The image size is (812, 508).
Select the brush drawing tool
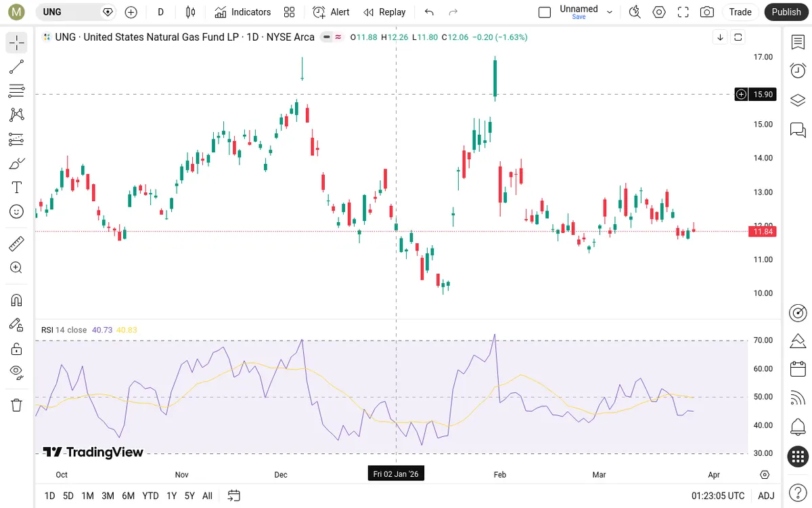[17, 163]
